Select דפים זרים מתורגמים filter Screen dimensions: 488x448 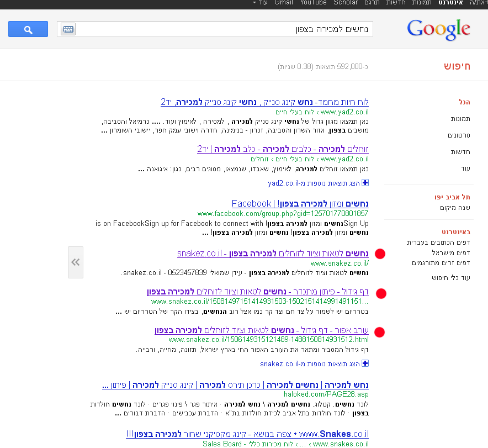[x=441, y=263]
